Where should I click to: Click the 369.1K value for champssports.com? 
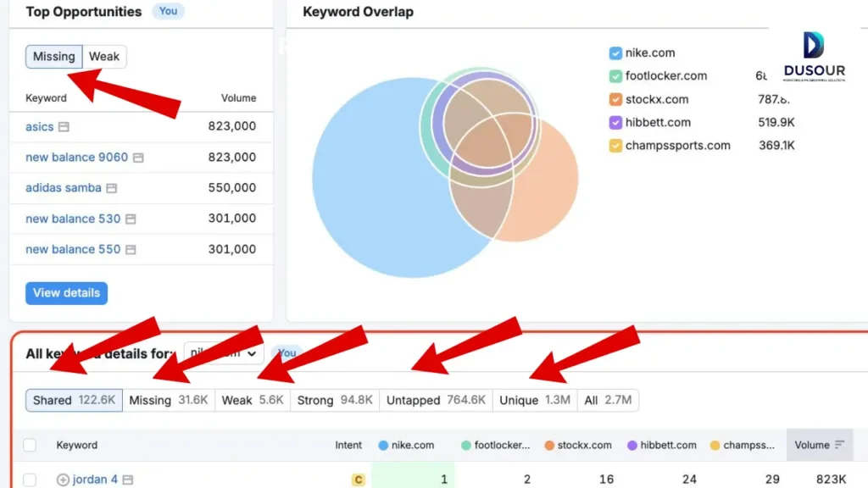tap(776, 146)
